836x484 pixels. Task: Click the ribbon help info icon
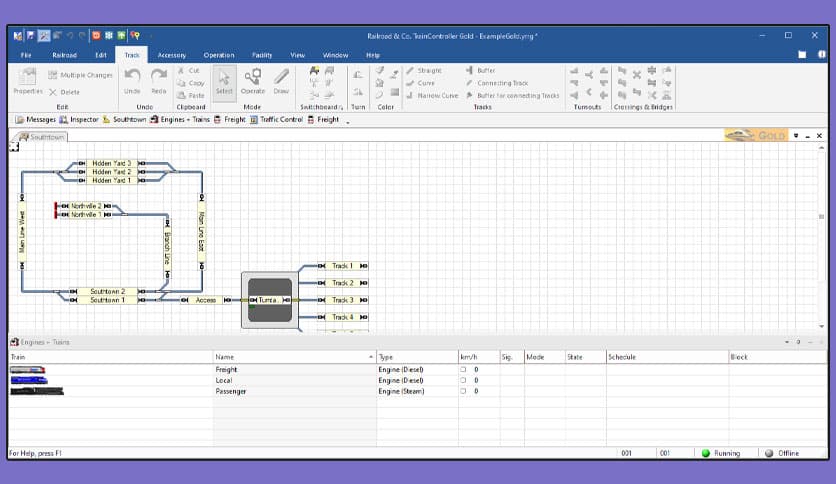(x=822, y=54)
